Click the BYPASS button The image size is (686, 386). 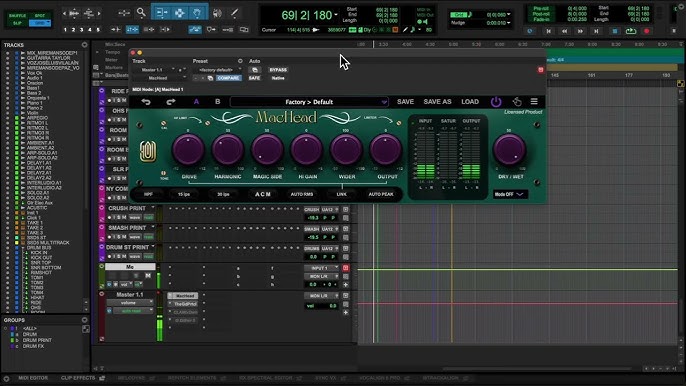[x=278, y=70]
